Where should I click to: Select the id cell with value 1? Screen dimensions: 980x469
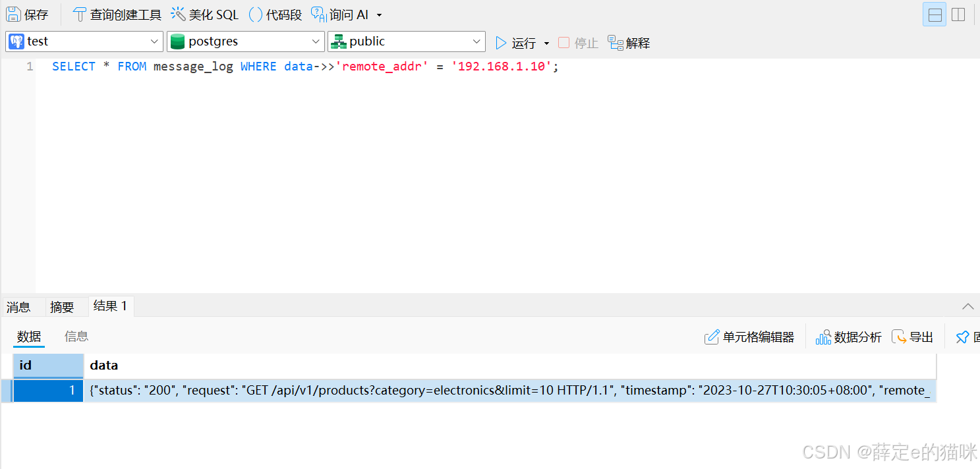(48, 391)
